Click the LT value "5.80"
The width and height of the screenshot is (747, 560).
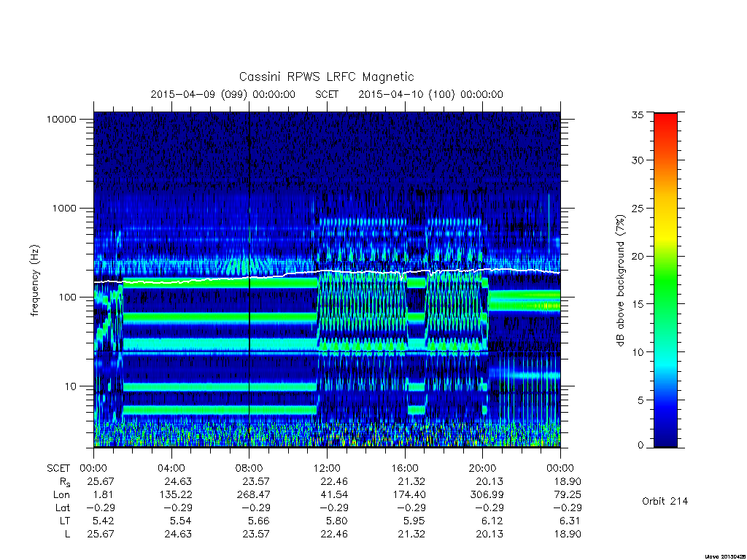(x=337, y=521)
